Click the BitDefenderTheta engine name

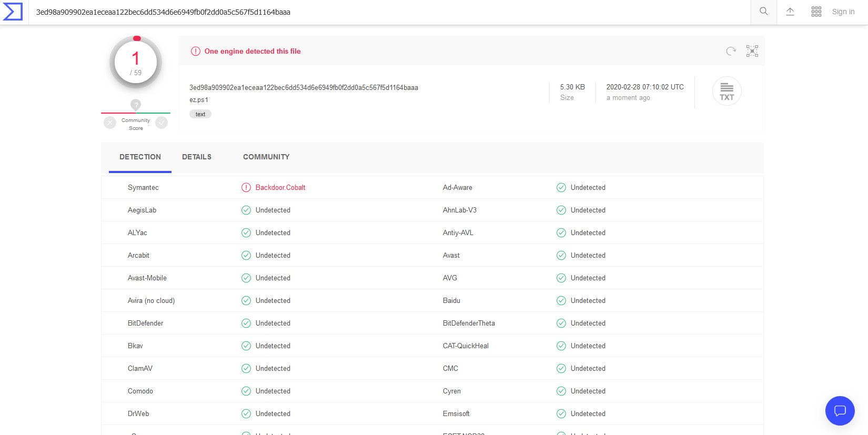469,323
